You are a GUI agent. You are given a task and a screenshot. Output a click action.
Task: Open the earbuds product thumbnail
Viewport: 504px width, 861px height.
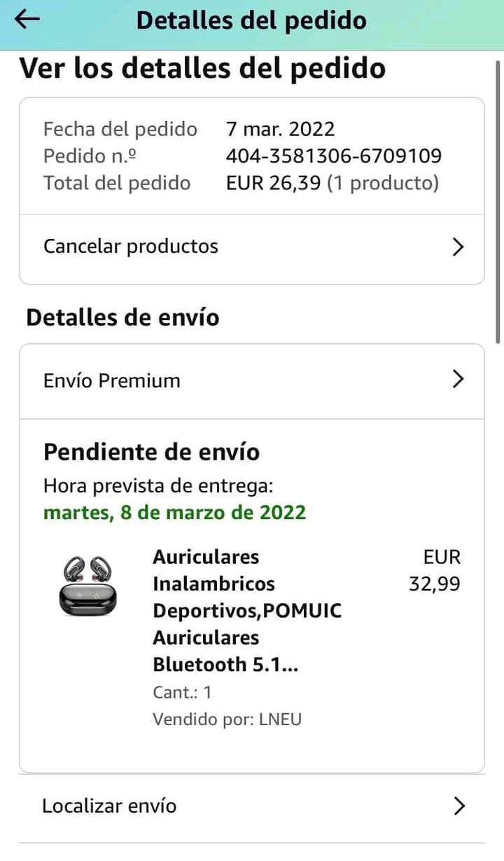88,586
